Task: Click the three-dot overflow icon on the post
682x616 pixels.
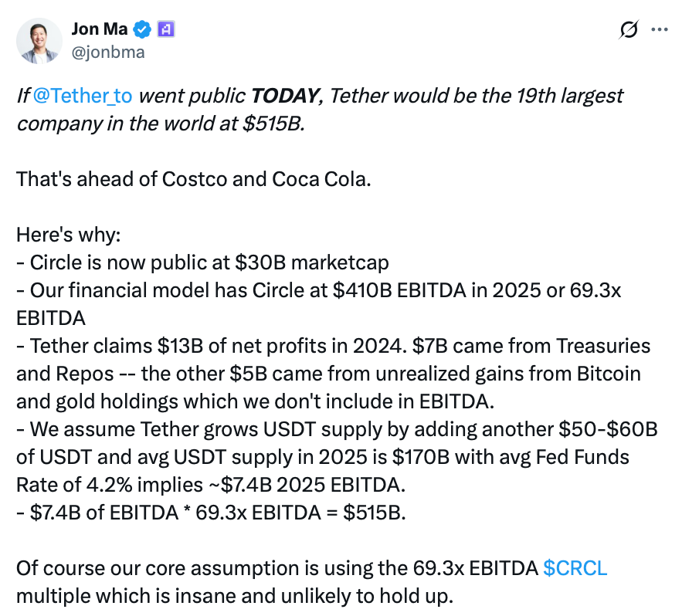Action: coord(660,29)
